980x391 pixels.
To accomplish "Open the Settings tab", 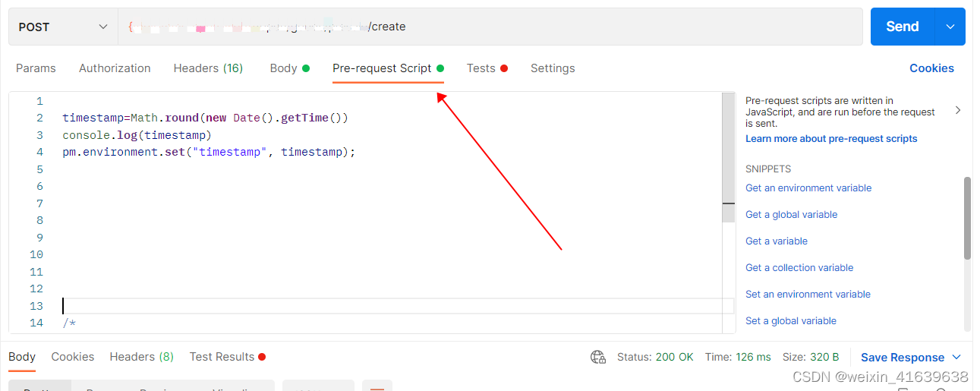I will (x=553, y=68).
